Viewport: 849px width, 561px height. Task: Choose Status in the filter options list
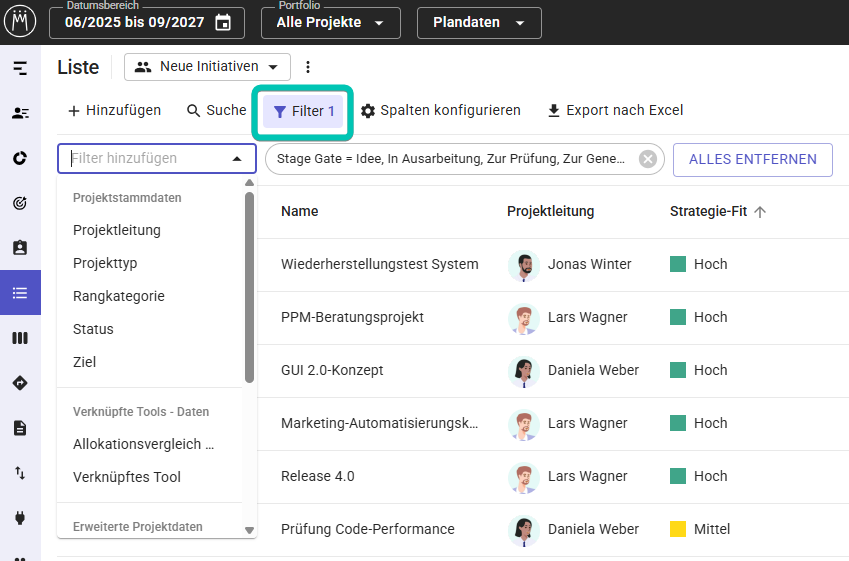pyautogui.click(x=93, y=329)
